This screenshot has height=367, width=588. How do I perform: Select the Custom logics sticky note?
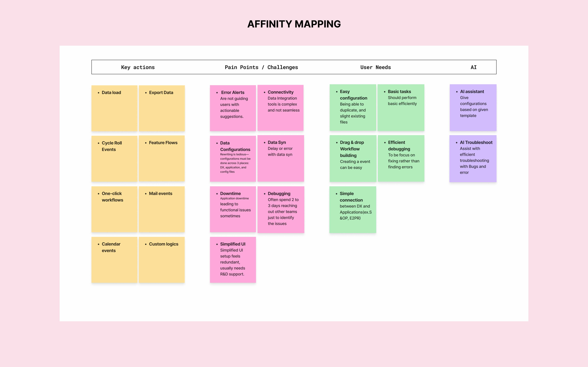[162, 260]
